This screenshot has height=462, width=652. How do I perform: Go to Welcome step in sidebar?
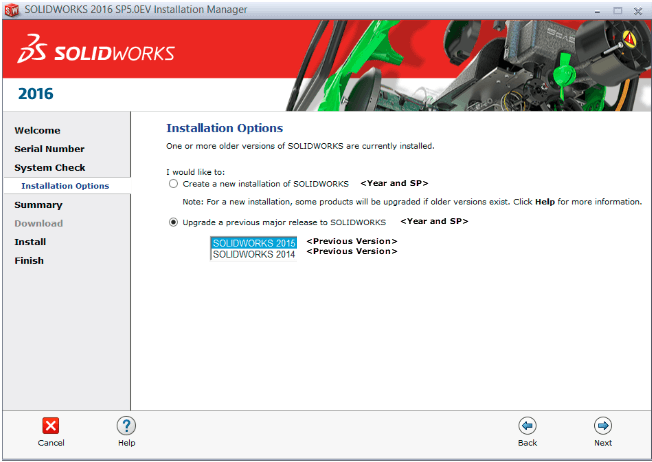[x=37, y=131]
